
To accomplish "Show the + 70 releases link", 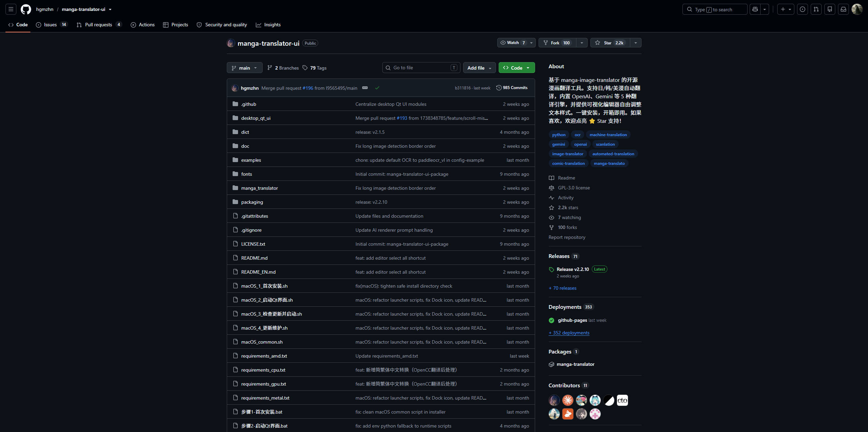I will (x=562, y=288).
